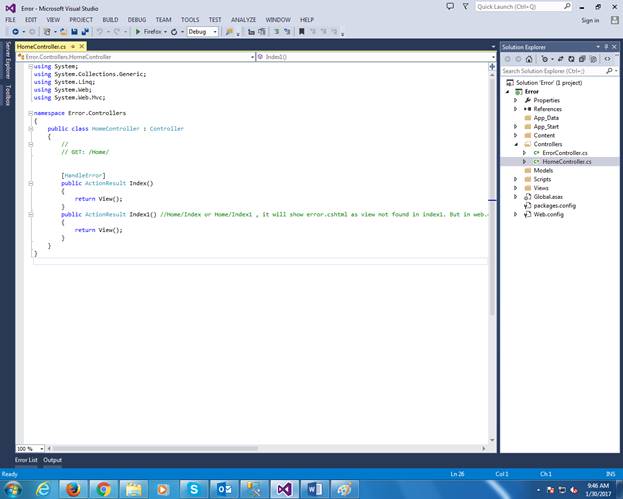Open the Firefox browser selection dropdown arrow
Screen dimensions: 623x499
165,32
